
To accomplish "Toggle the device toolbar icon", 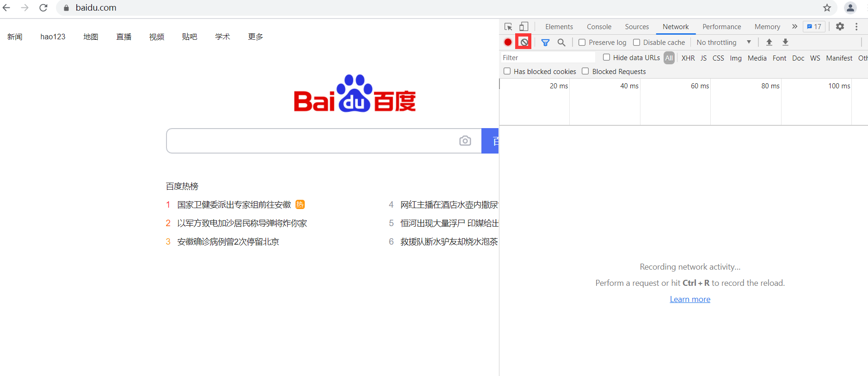I will (x=523, y=27).
